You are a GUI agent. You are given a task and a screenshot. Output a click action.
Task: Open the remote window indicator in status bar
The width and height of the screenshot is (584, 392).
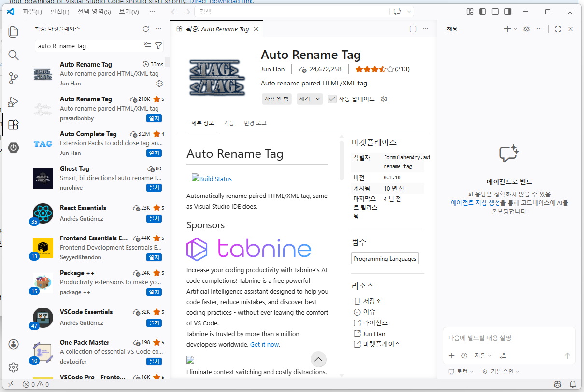point(11,384)
